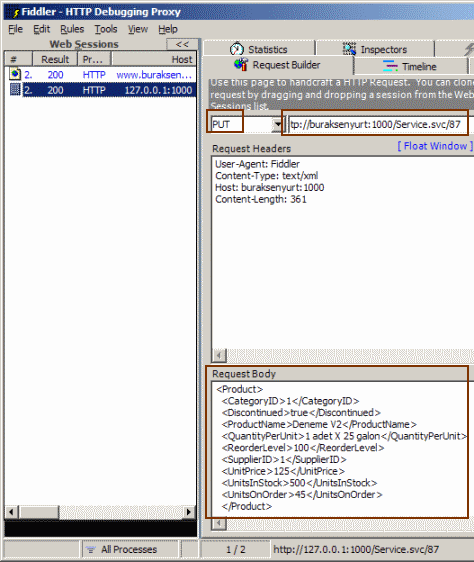Click the ReorderLevel 100 body line
This screenshot has height=562, width=474.
pyautogui.click(x=303, y=448)
